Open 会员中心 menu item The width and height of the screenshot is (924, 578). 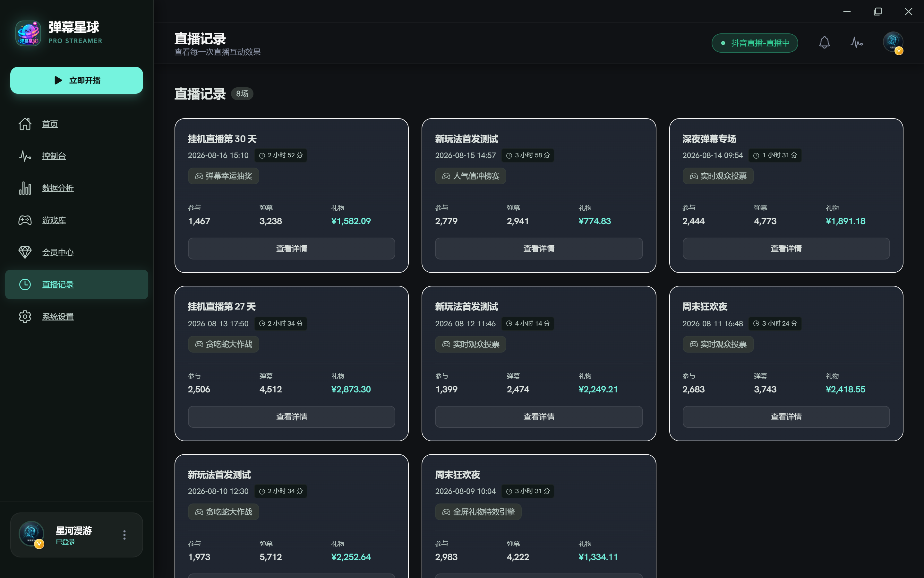77,252
